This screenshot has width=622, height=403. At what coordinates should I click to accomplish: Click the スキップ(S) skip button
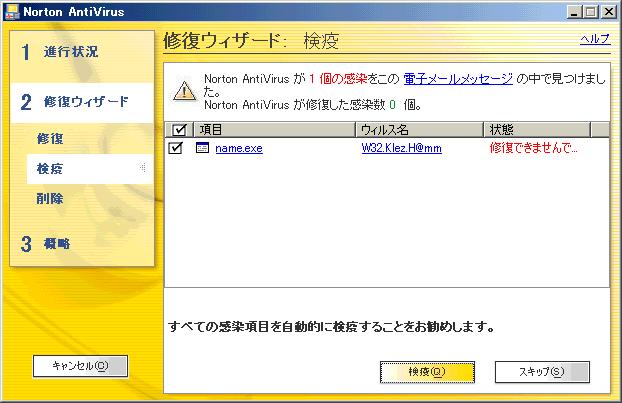tap(542, 372)
